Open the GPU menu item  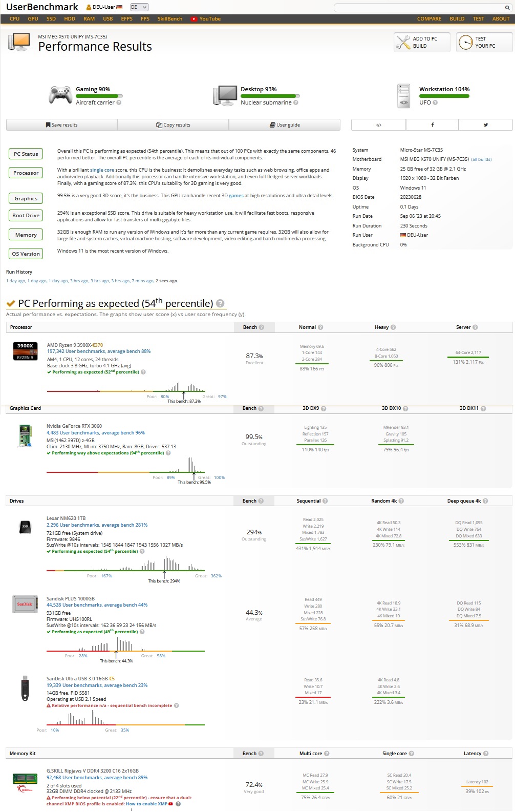click(x=33, y=19)
